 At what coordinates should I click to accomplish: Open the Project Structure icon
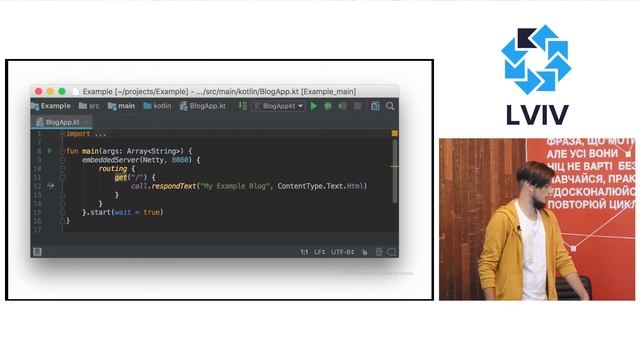pyautogui.click(x=375, y=106)
